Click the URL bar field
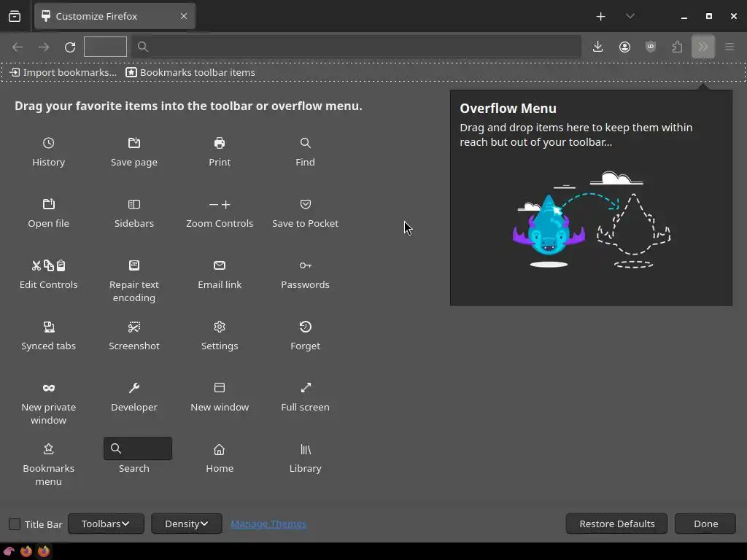 point(356,47)
